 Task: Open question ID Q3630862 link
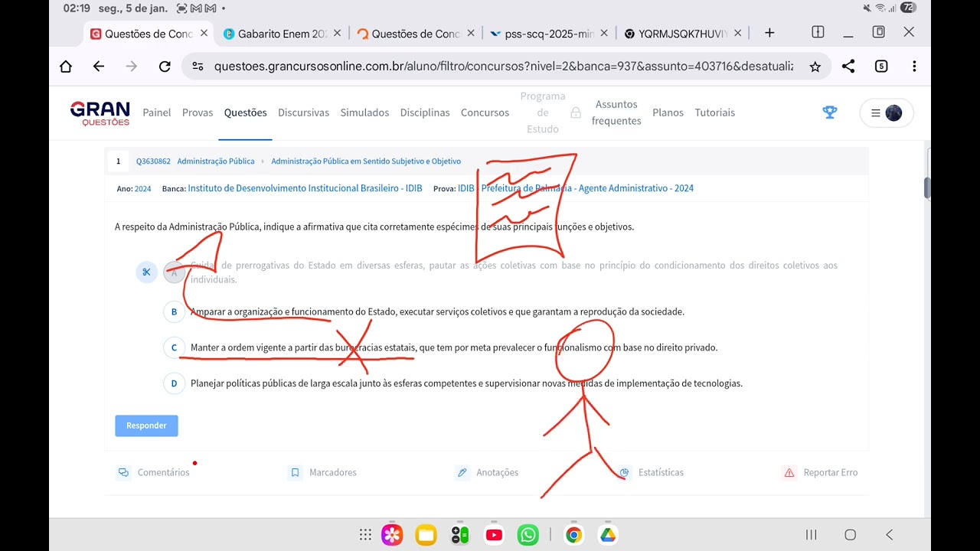[153, 161]
